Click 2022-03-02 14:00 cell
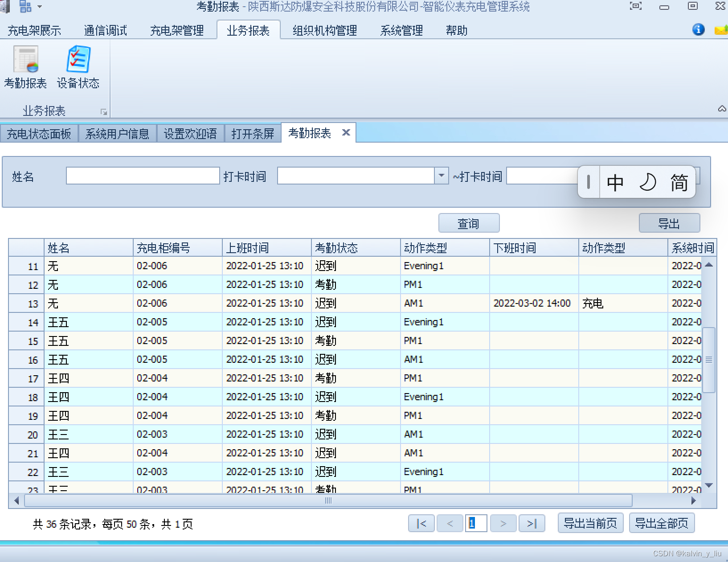This screenshot has width=728, height=562. point(534,304)
